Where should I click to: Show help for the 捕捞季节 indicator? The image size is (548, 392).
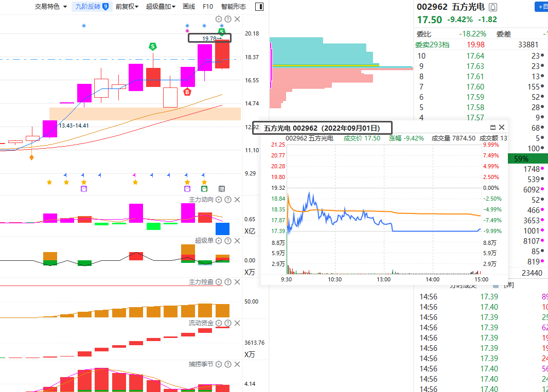pos(228,364)
